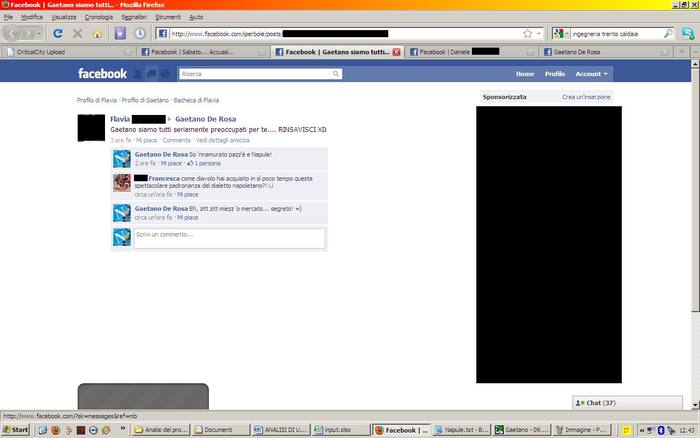Go to Facebook Home
This screenshot has height=438, width=700.
(525, 74)
